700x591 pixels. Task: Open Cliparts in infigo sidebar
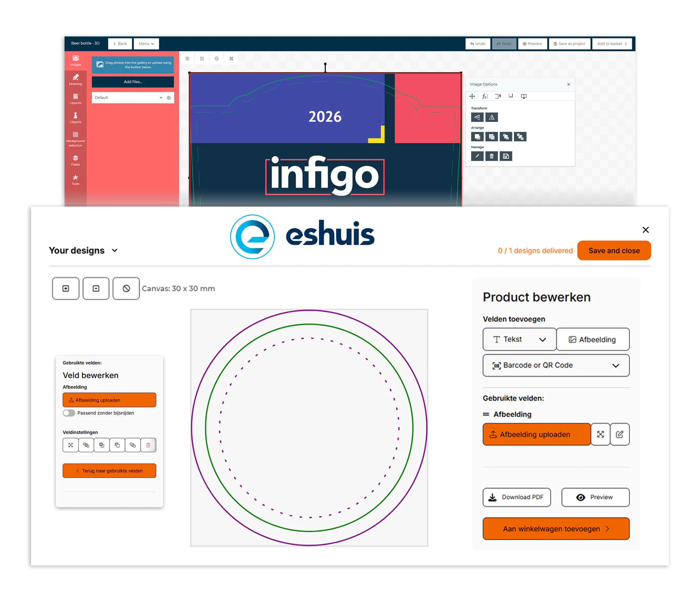[75, 118]
